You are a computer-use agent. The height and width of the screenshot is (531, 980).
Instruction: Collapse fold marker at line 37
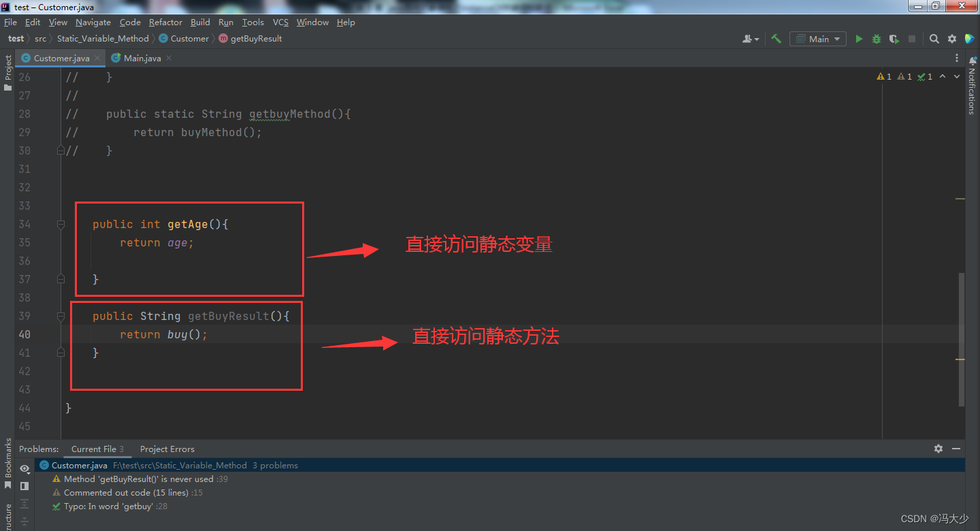(x=61, y=278)
